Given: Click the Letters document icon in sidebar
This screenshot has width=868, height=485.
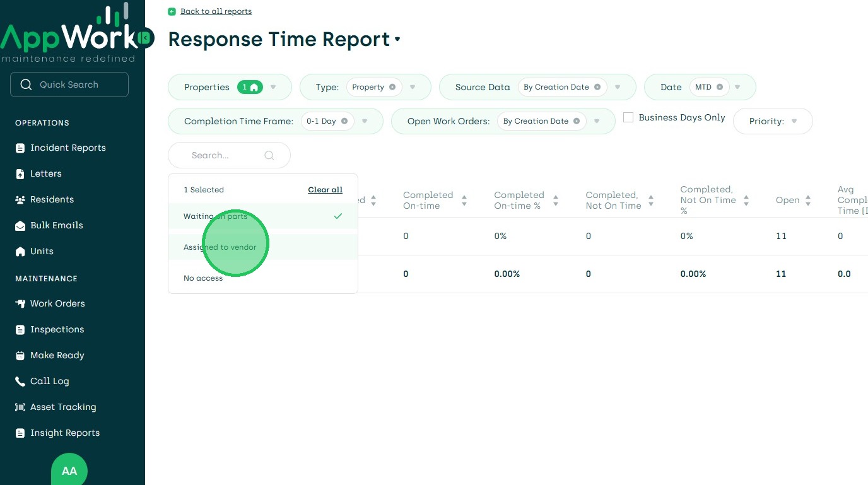Looking at the screenshot, I should point(20,174).
